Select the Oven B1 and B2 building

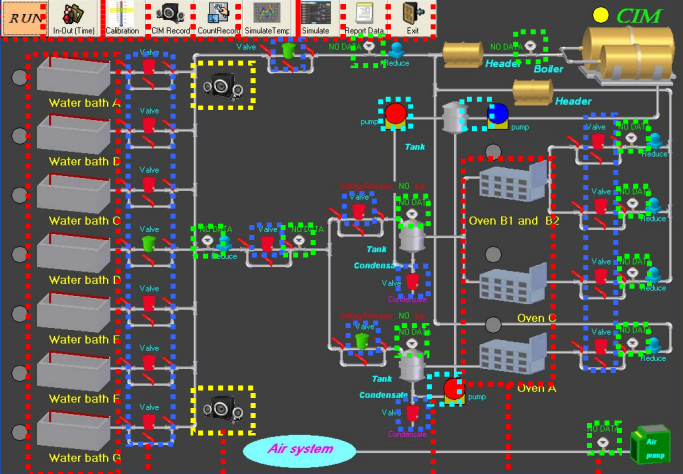(513, 181)
